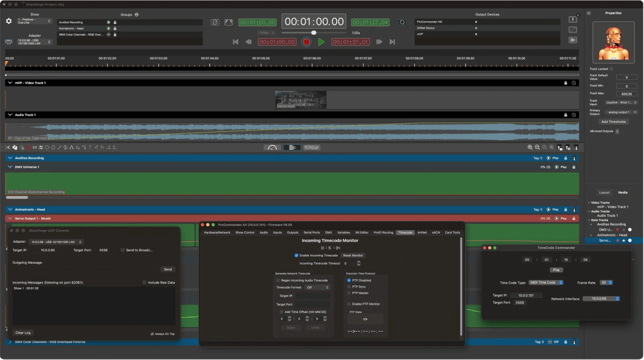Zoom in on the timeline
The width and height of the screenshot is (644, 360).
point(530,147)
